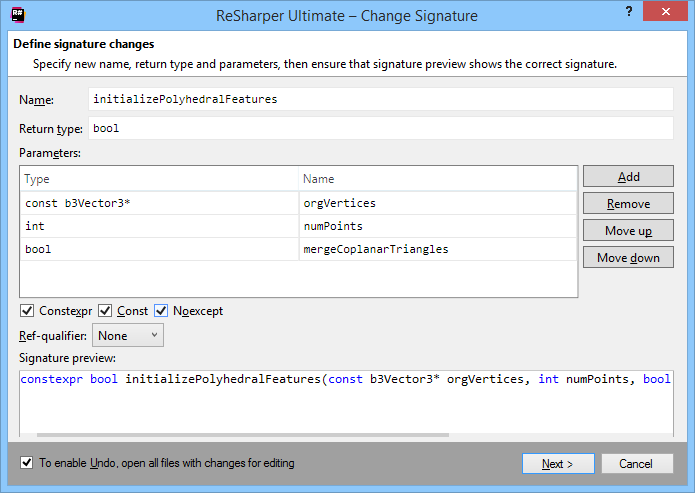
Task: Click the ReSharper icon in title bar
Action: point(18,16)
